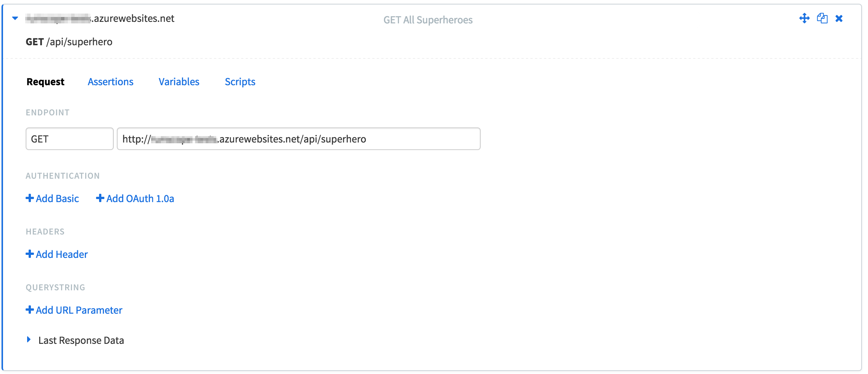Viewport: 868px width, 374px height.
Task: Select the Request tab
Action: click(x=46, y=82)
